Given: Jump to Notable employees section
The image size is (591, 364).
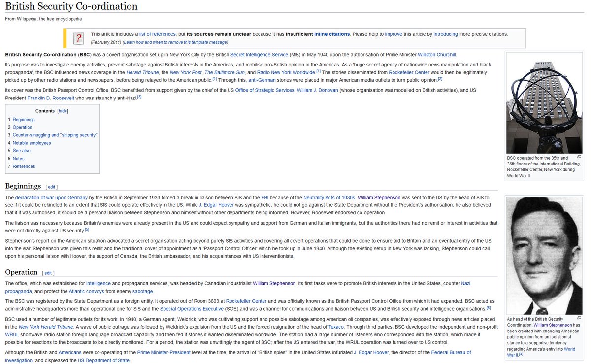Looking at the screenshot, I should tap(32, 143).
